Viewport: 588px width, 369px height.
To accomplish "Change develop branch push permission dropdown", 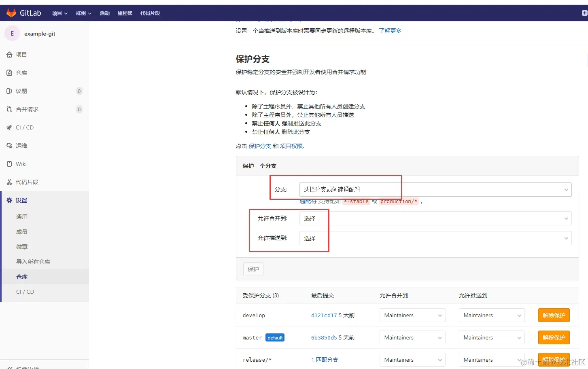I will click(492, 315).
